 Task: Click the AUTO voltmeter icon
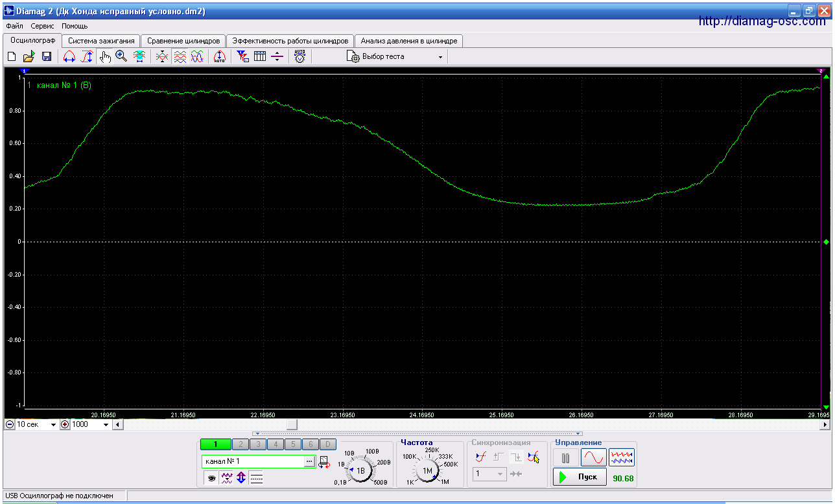point(300,56)
